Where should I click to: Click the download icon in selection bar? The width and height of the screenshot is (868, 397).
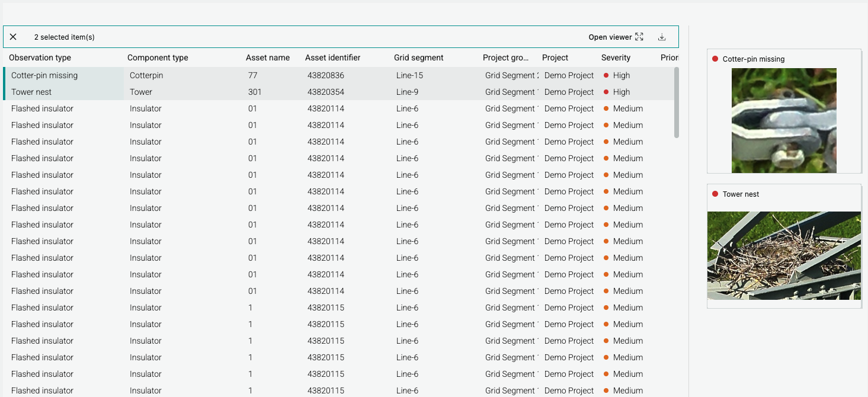(x=662, y=37)
